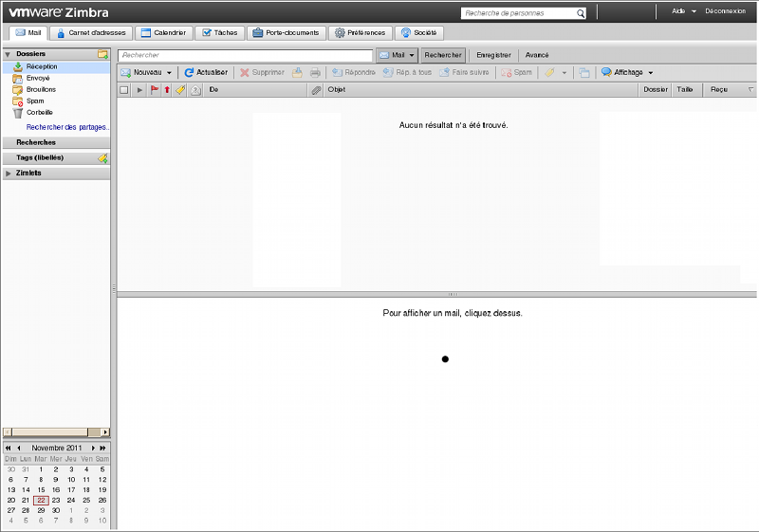Viewport: 759px width, 532px height.
Task: Sort by the tag column icon
Action: (x=180, y=89)
